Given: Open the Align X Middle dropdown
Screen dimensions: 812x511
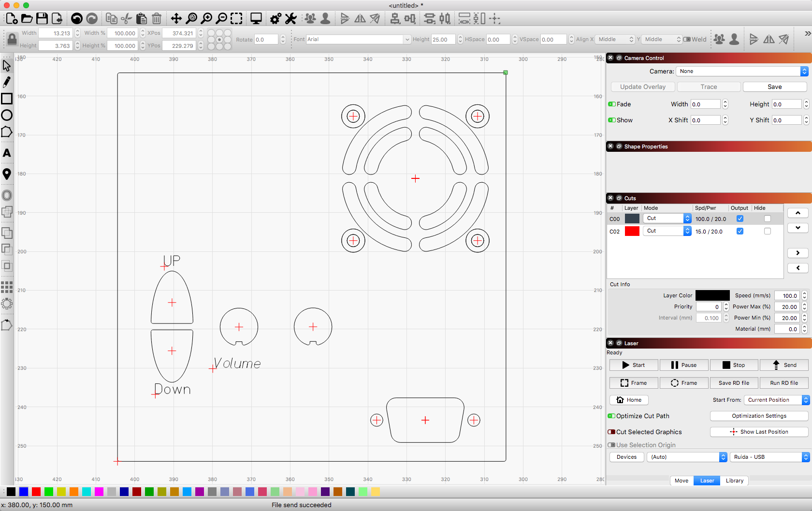Looking at the screenshot, I should (x=615, y=39).
